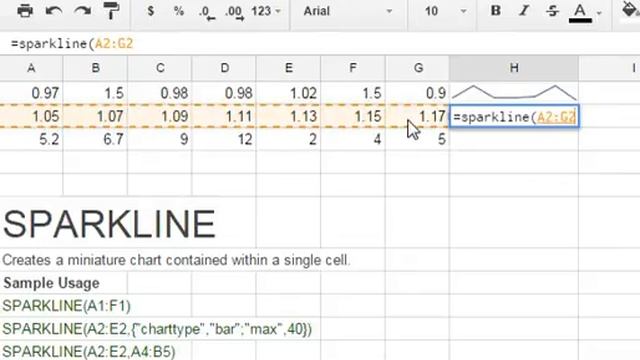
Task: Click in the formula bar
Action: tap(320, 43)
